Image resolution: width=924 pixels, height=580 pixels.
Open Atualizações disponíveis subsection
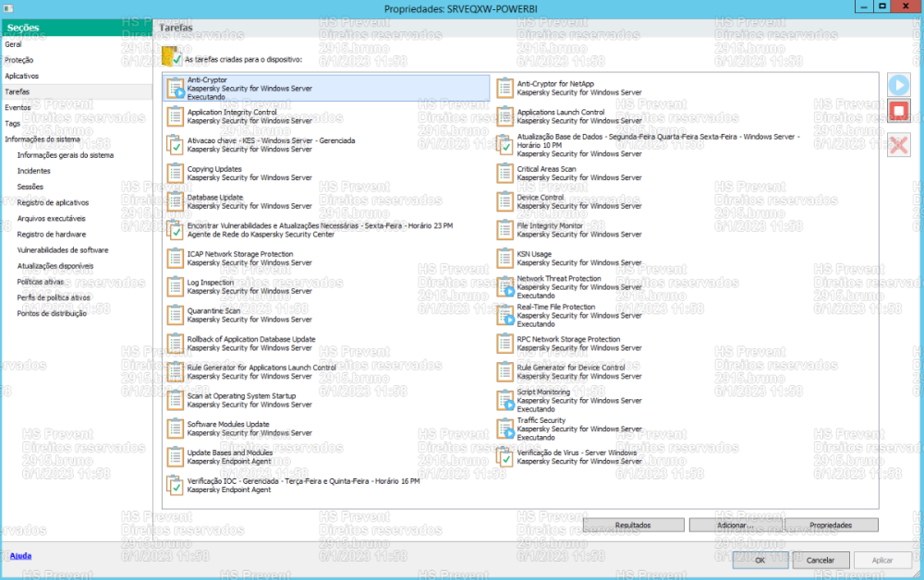(x=55, y=267)
